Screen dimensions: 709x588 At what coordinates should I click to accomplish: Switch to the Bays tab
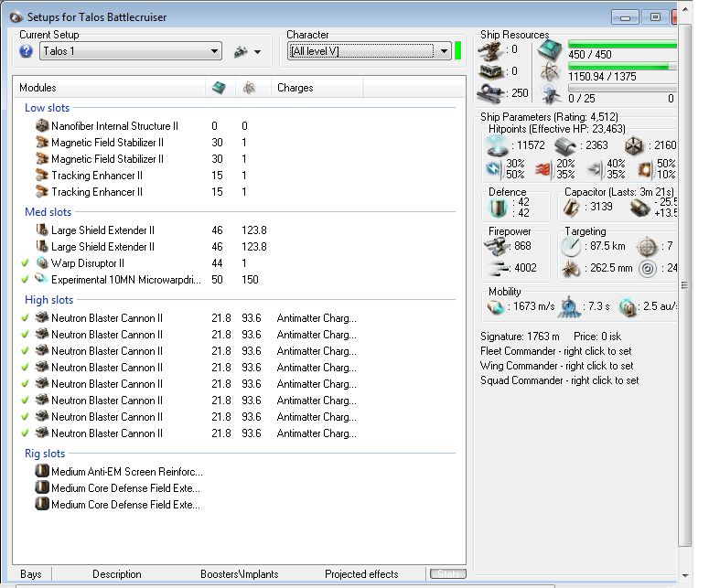[x=31, y=574]
